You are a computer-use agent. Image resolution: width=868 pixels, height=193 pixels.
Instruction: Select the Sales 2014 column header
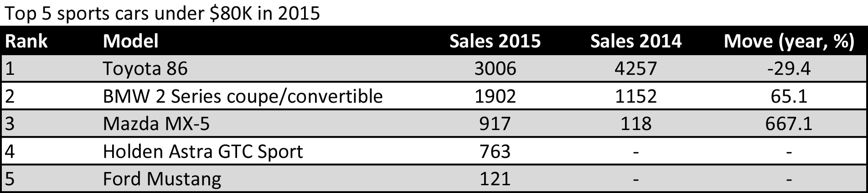[x=636, y=42]
